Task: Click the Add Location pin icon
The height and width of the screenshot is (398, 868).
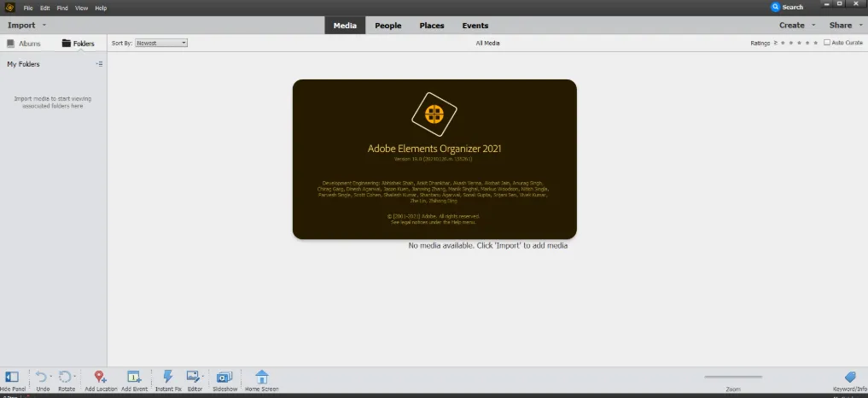Action: pos(100,377)
